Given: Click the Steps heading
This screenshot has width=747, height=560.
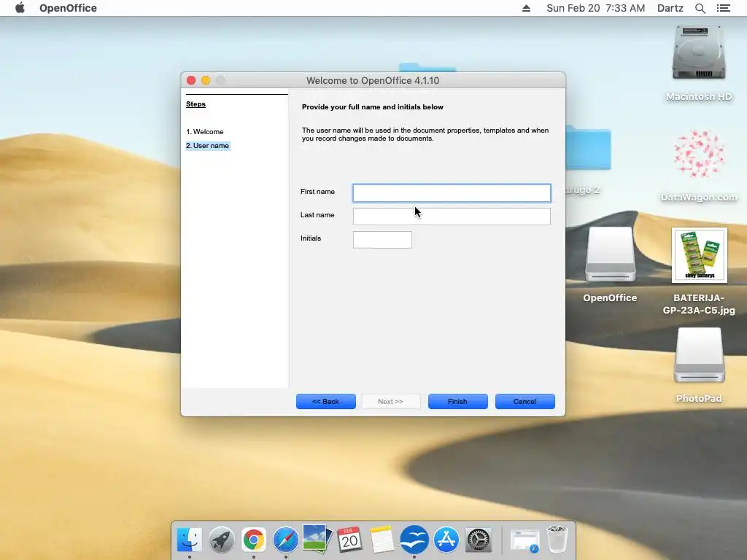Looking at the screenshot, I should 196,104.
